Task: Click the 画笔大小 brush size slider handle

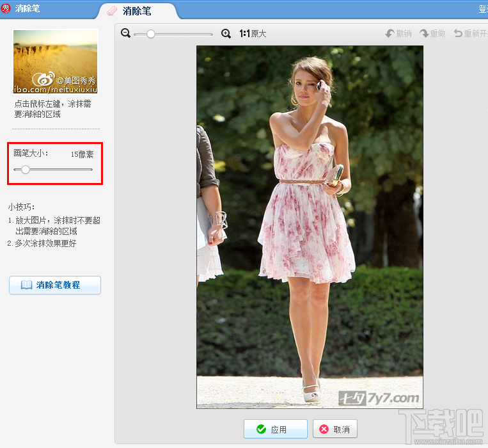Action: 26,170
